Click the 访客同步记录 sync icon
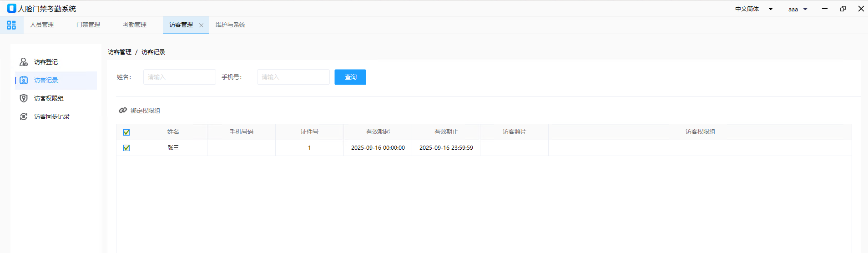Screen dimensions: 868x253 point(24,116)
